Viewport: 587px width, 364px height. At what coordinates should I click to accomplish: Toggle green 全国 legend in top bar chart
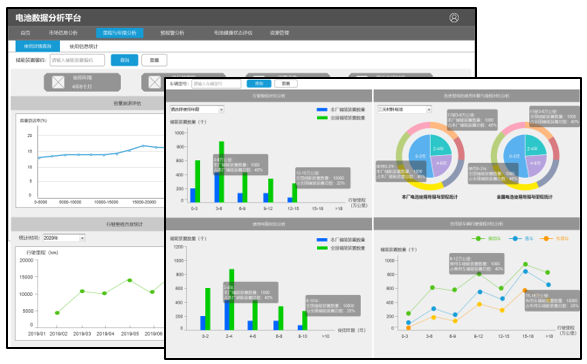tap(341, 118)
